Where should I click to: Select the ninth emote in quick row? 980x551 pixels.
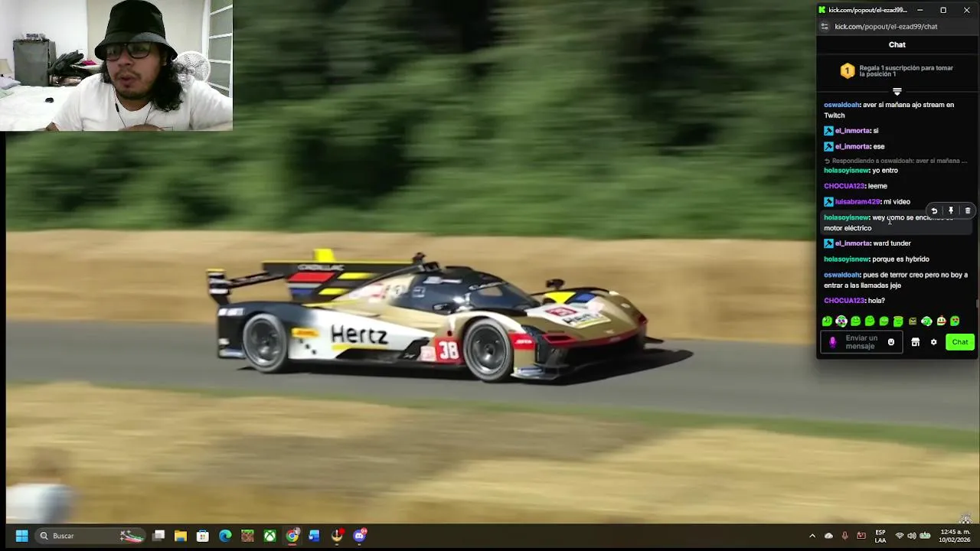(x=941, y=321)
